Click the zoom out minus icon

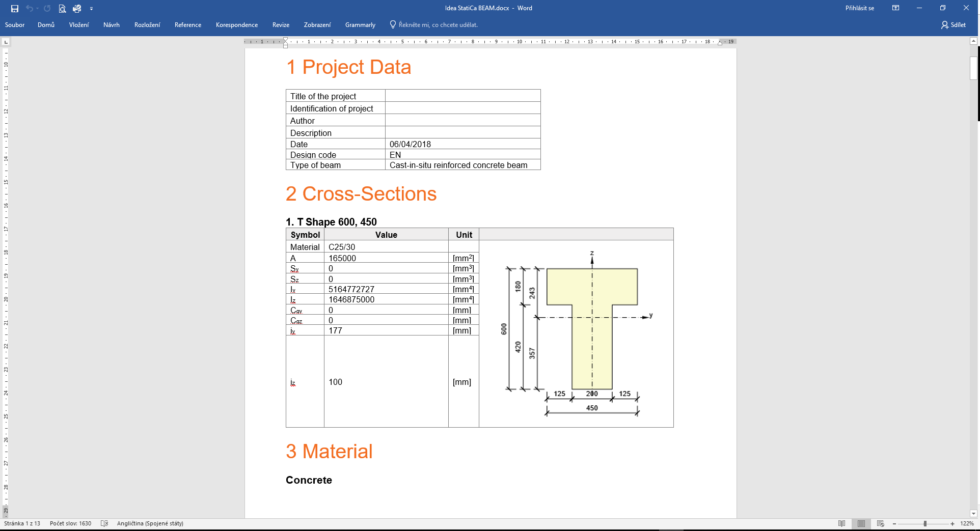tap(894, 523)
